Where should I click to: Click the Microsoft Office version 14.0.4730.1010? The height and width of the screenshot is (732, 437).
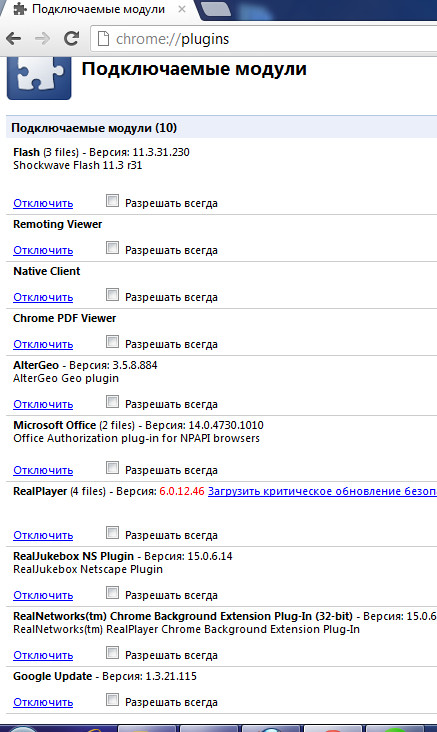click(226, 425)
